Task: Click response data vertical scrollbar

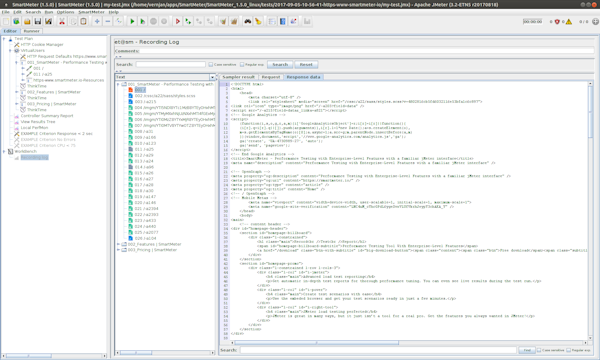Action: click(x=590, y=113)
